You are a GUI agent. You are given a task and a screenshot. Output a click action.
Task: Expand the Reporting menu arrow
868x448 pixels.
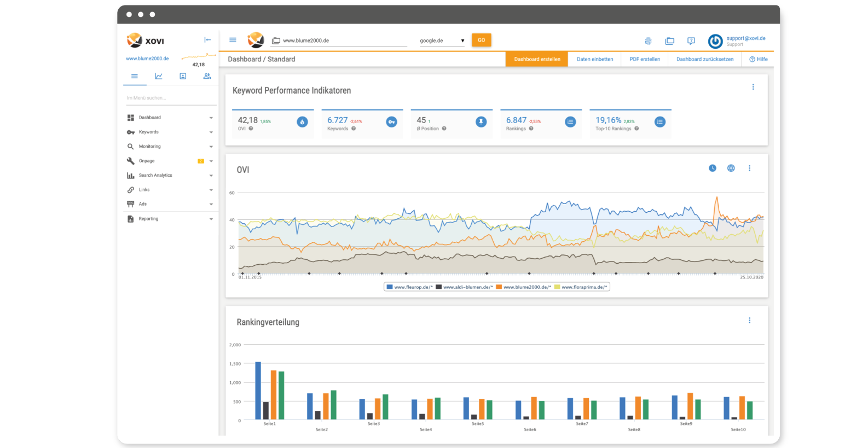211,219
